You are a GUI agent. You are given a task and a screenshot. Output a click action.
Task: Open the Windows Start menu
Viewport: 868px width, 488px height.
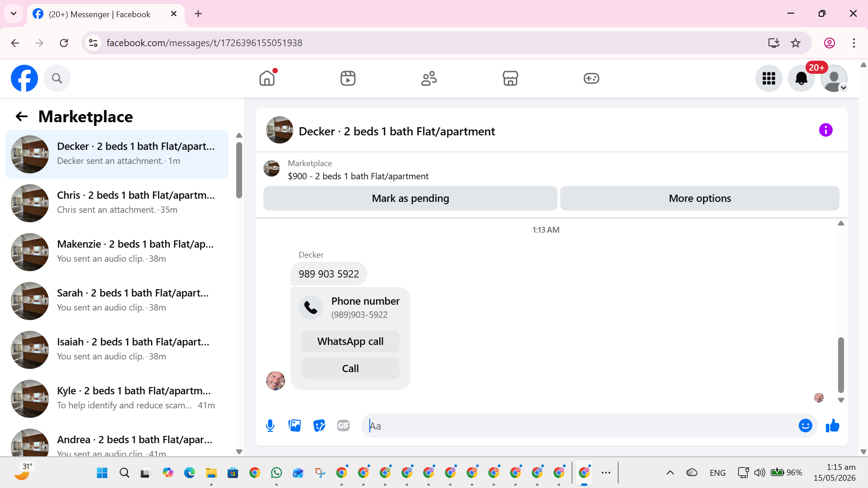[102, 473]
